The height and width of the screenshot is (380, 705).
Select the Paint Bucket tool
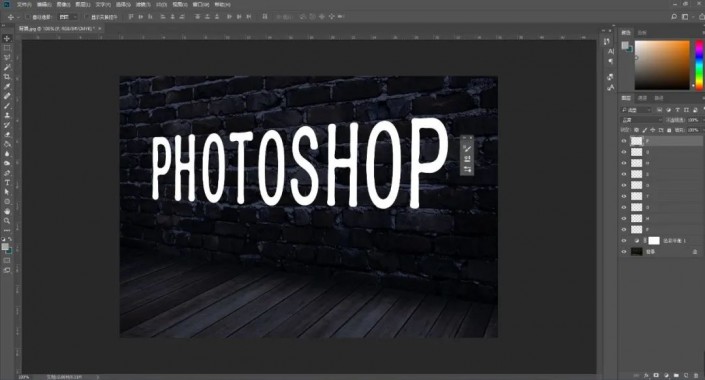[x=7, y=144]
